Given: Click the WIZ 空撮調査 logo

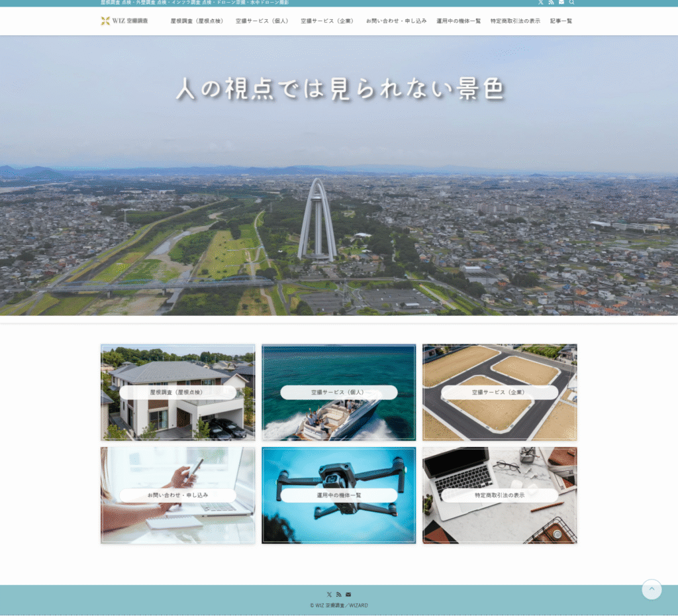Looking at the screenshot, I should pyautogui.click(x=124, y=21).
